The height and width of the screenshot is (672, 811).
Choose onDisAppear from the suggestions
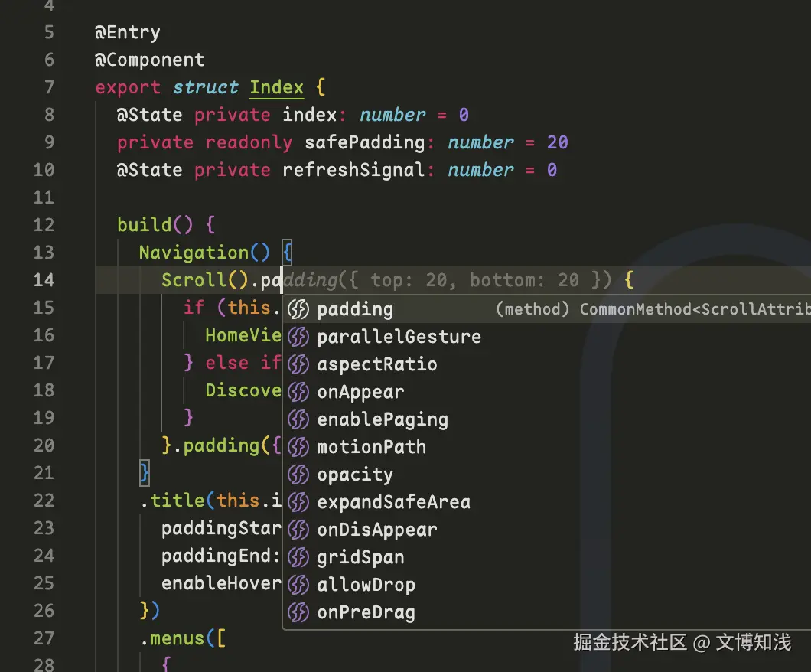(547, 530)
